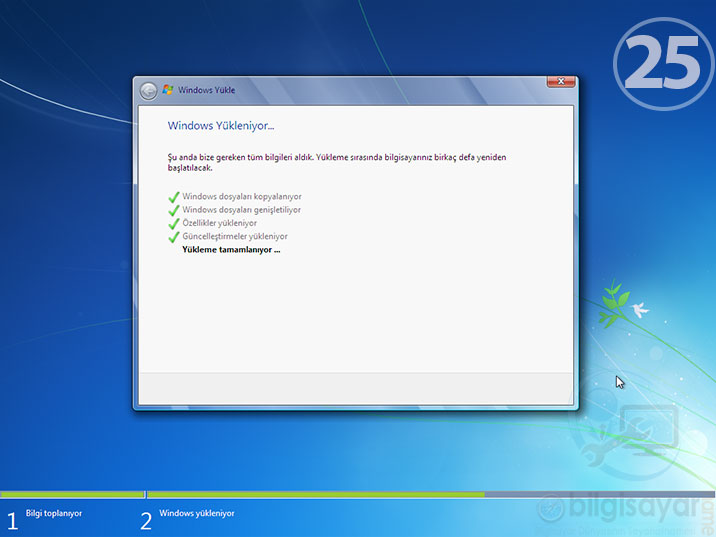Click the bold Yükleme tamamlanıyor ... step
Image resolution: width=716 pixels, height=537 pixels.
pos(231,250)
